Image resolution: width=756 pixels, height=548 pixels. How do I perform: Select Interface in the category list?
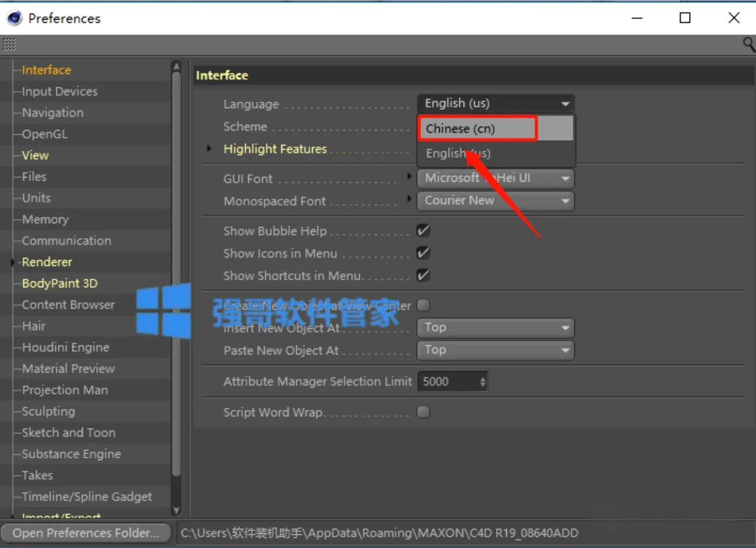(46, 70)
